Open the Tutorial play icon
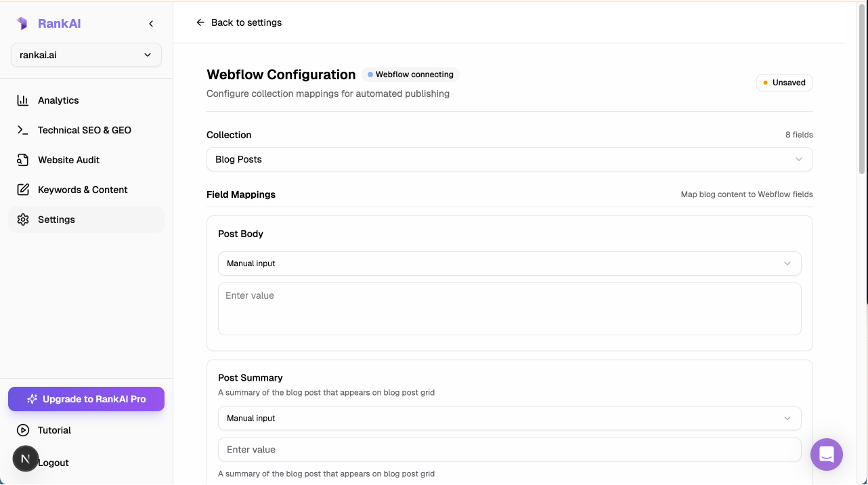Screen dimensions: 868x485 [x=22, y=430]
